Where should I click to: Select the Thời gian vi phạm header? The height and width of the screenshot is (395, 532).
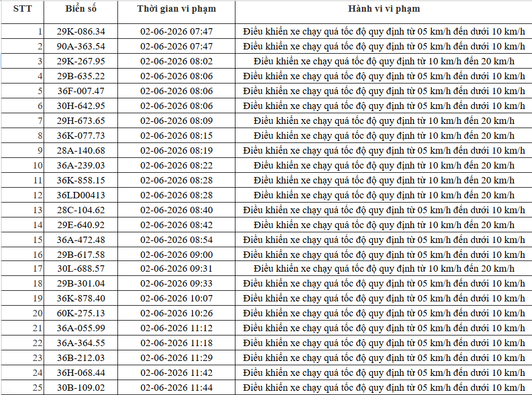[176, 12]
